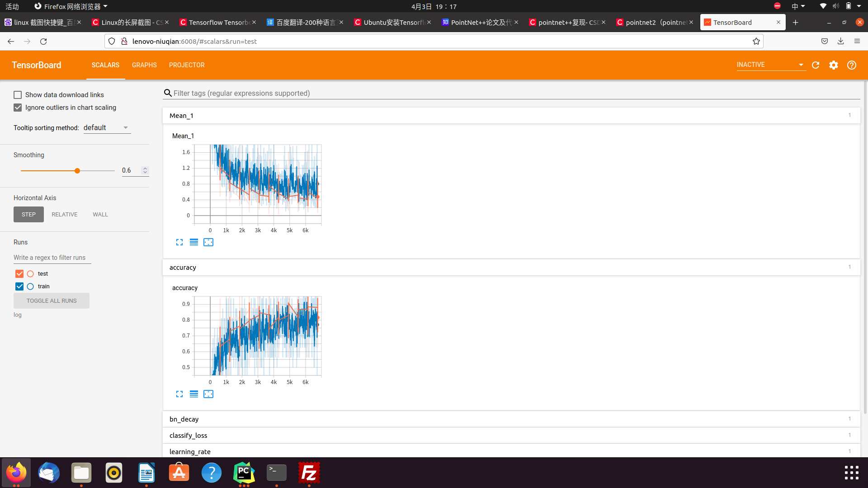
Task: Open a new browser tab
Action: (796, 22)
